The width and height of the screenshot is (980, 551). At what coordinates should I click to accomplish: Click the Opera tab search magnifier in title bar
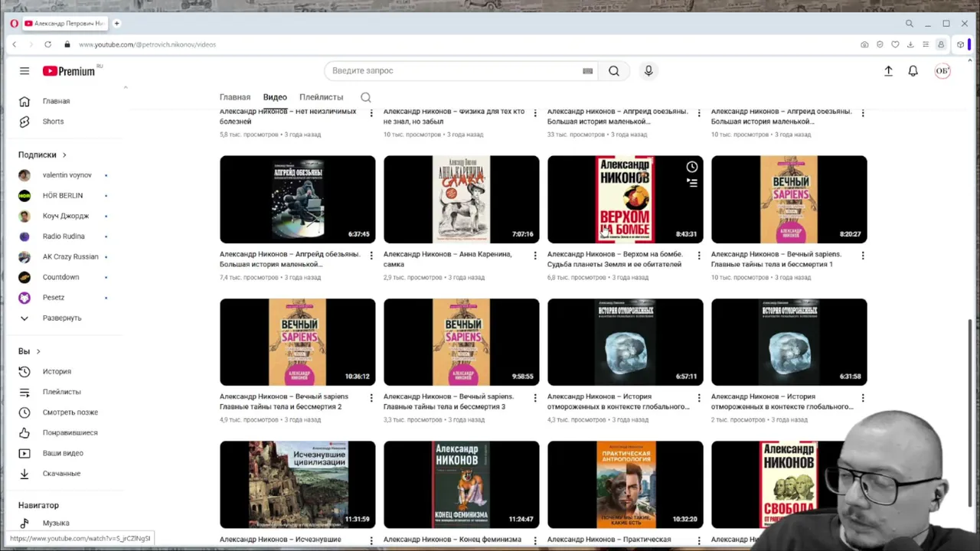[909, 24]
